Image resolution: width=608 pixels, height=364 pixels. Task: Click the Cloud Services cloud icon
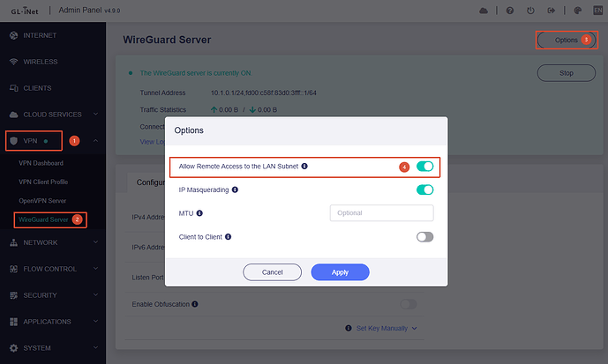click(x=13, y=115)
